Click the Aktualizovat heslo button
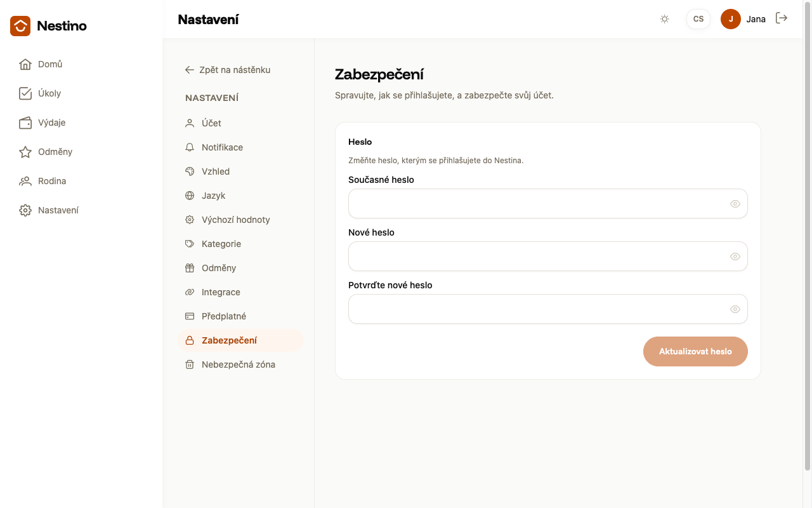 (695, 351)
